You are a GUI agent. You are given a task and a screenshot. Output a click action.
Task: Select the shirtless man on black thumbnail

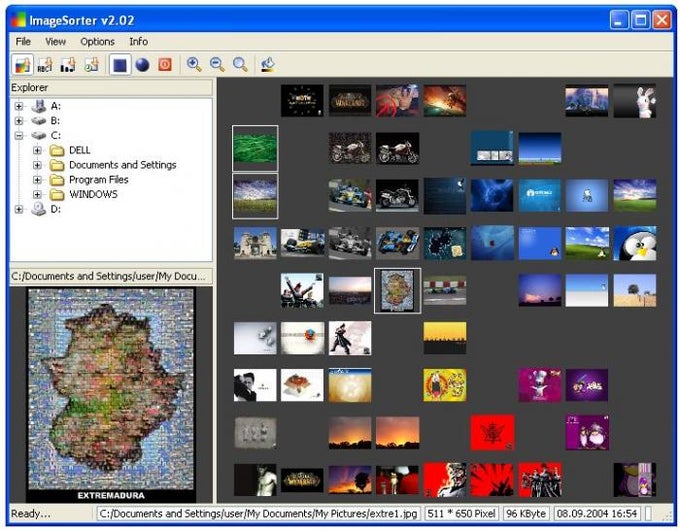tap(255, 480)
